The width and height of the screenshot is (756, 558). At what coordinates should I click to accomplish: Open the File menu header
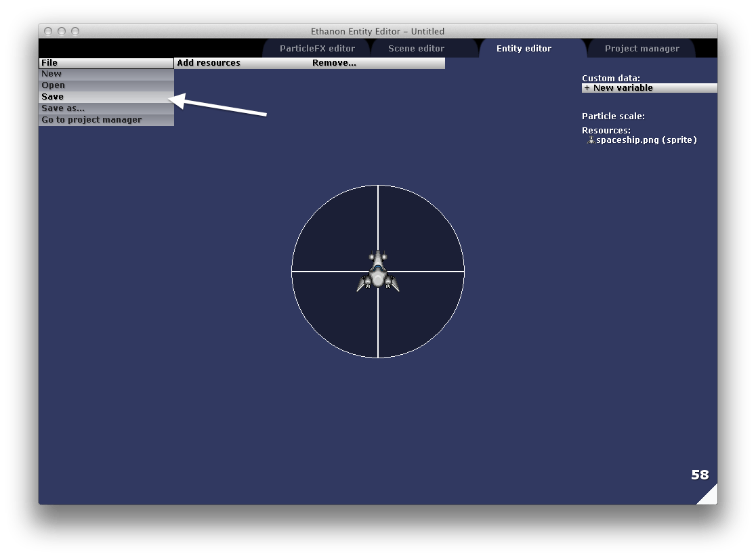[x=106, y=63]
